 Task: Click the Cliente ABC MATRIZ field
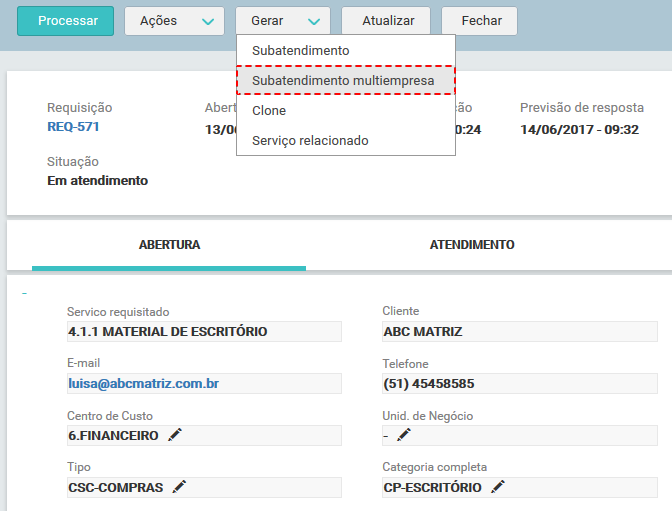(x=520, y=331)
